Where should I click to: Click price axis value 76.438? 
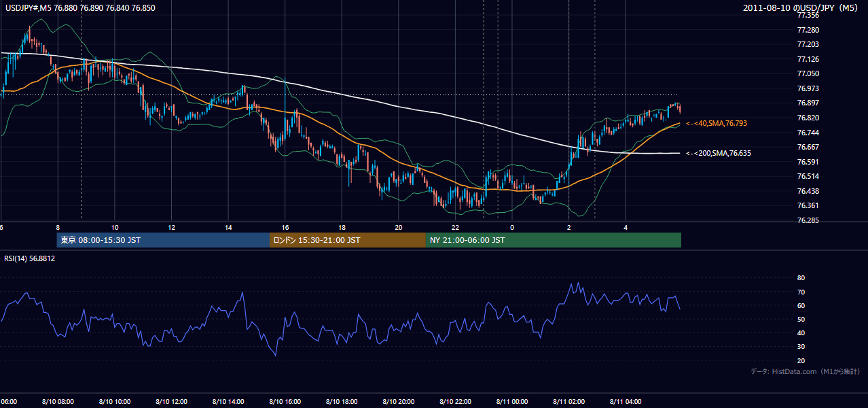[808, 191]
